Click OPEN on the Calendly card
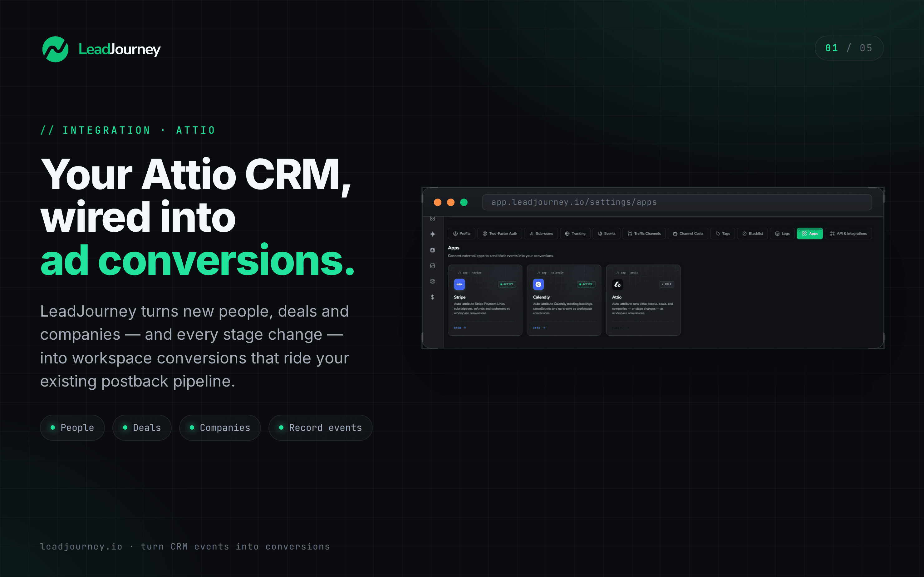The width and height of the screenshot is (924, 577). 539,328
